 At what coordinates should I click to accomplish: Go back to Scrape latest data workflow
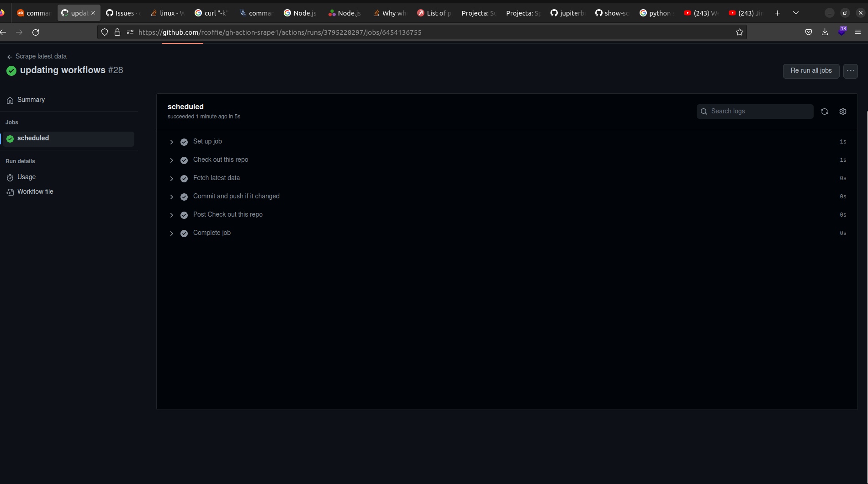[x=37, y=56]
